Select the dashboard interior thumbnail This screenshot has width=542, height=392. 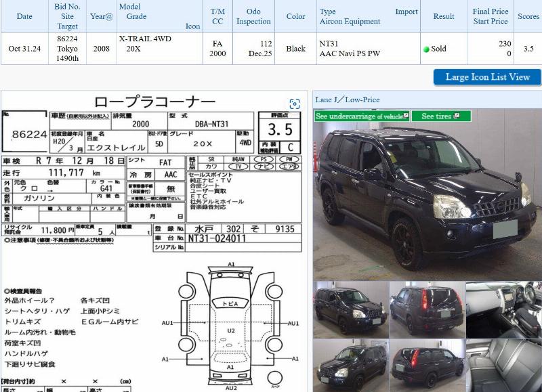pyautogui.click(x=503, y=309)
